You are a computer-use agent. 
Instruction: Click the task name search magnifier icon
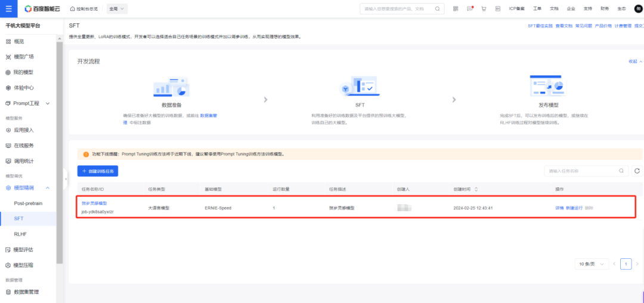(621, 171)
